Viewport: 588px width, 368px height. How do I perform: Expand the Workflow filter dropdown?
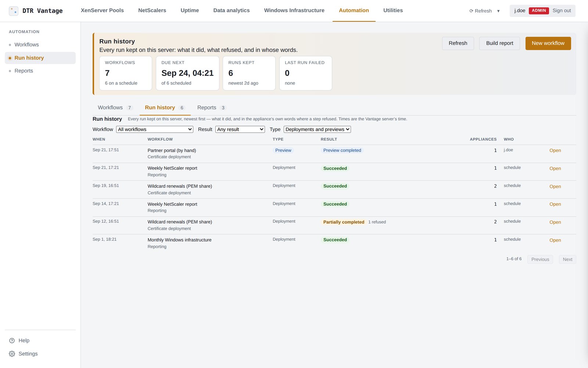(154, 129)
